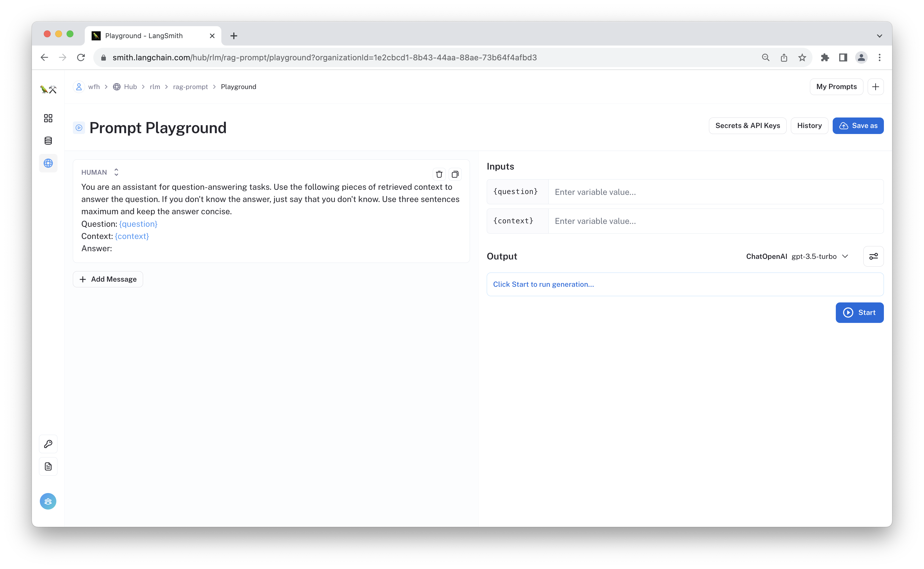This screenshot has width=924, height=569.
Task: Open the LangSmith home logo
Action: pos(48,89)
